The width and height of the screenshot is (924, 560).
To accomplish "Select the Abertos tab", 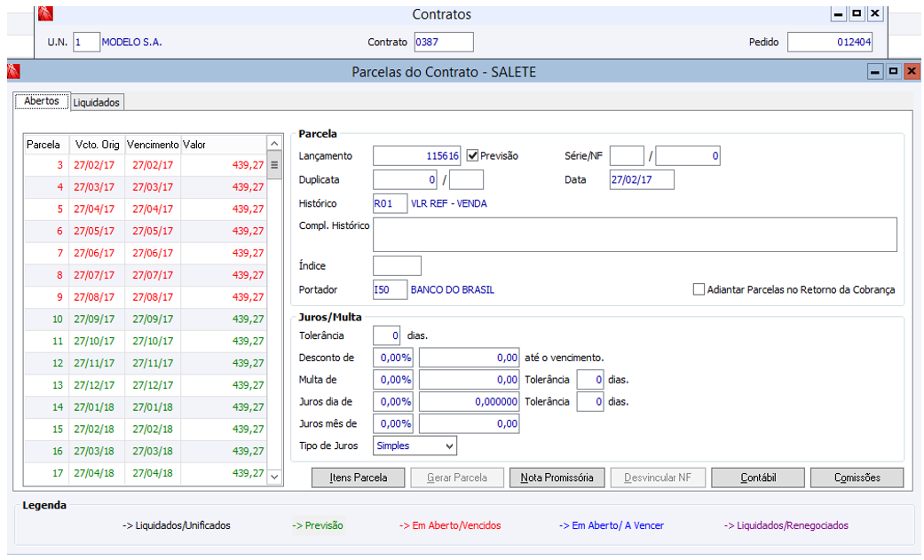I will pyautogui.click(x=42, y=101).
